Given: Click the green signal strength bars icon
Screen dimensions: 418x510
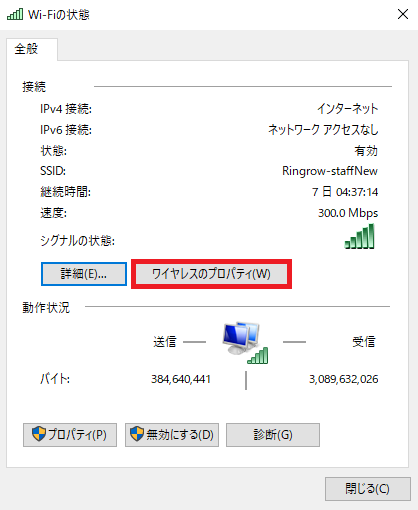Looking at the screenshot, I should click(x=359, y=236).
